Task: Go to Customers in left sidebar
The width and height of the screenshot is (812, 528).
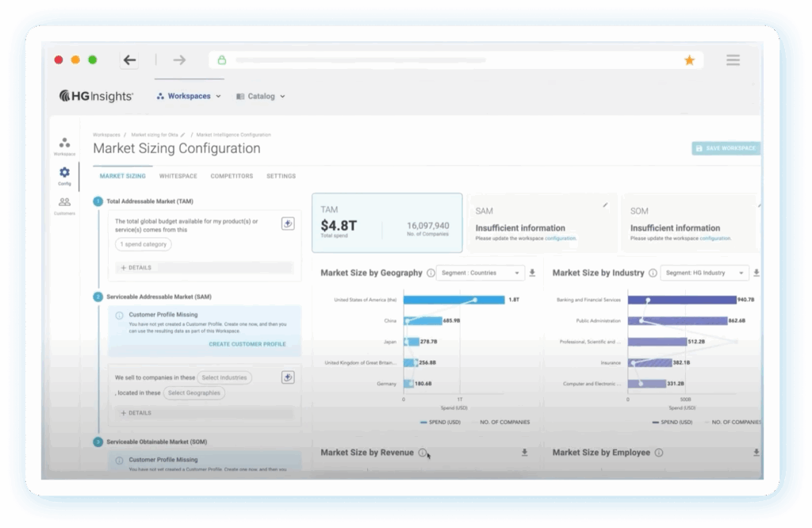Action: coord(64,204)
